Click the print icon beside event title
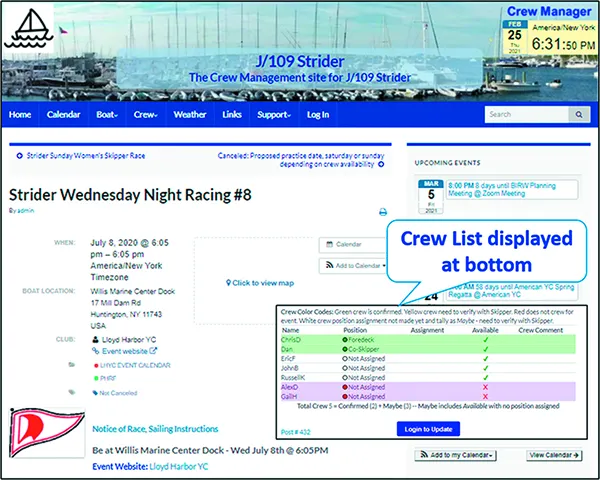The width and height of the screenshot is (600, 480). (382, 212)
